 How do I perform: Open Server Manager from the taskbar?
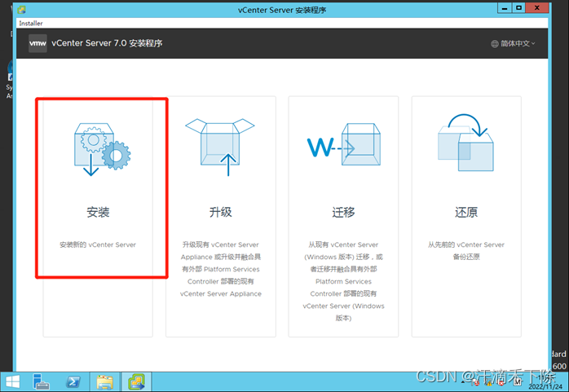click(41, 382)
